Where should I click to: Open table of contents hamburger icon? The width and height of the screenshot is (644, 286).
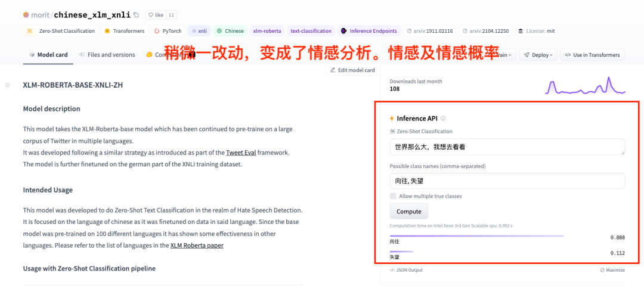pos(7,85)
